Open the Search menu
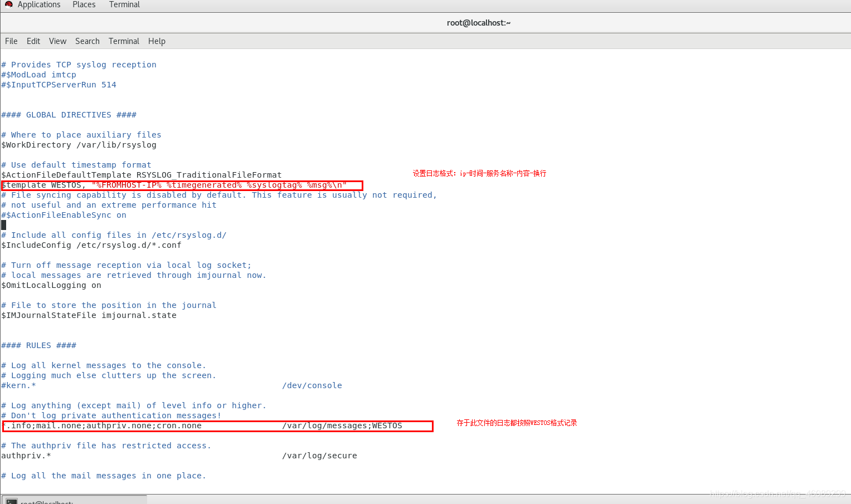Screen dimensions: 851x504 tap(87, 41)
